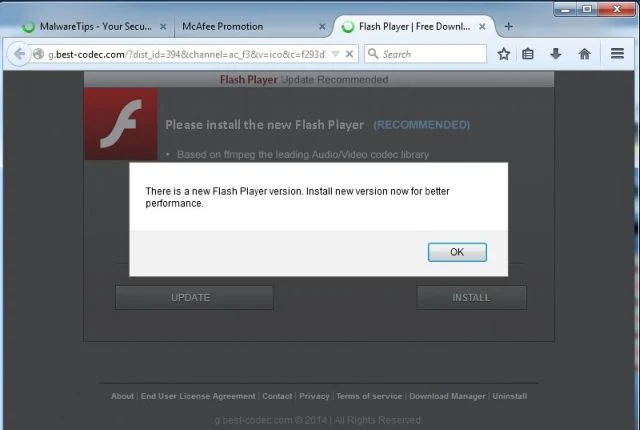Screen dimensions: 640x430
Task: Bookmark this page with the star icon
Action: [504, 53]
